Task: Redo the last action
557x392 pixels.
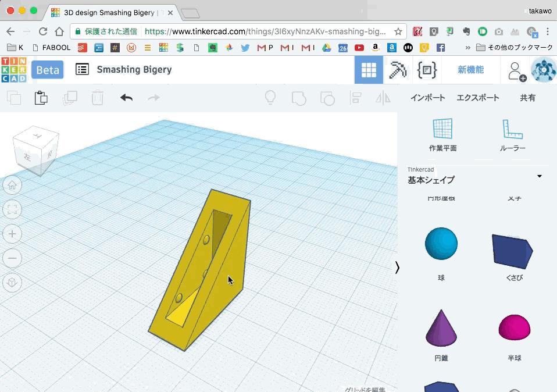Action: (153, 97)
